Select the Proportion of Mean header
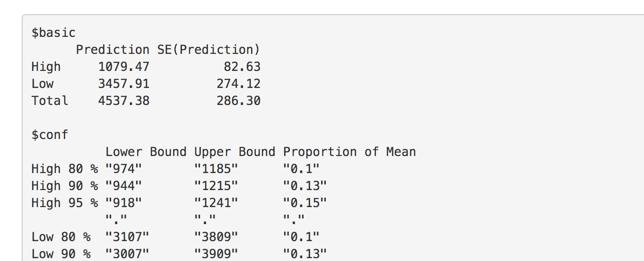 pos(349,152)
